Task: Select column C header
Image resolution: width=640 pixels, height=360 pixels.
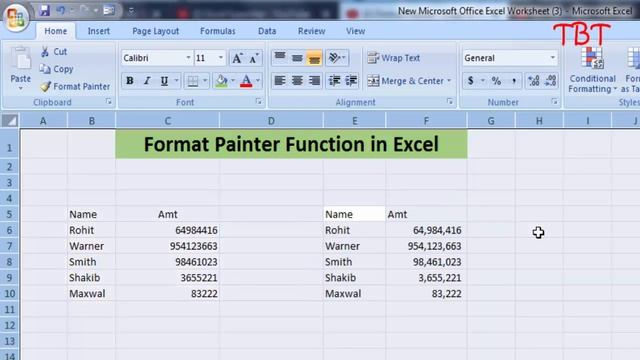Action: (167, 121)
